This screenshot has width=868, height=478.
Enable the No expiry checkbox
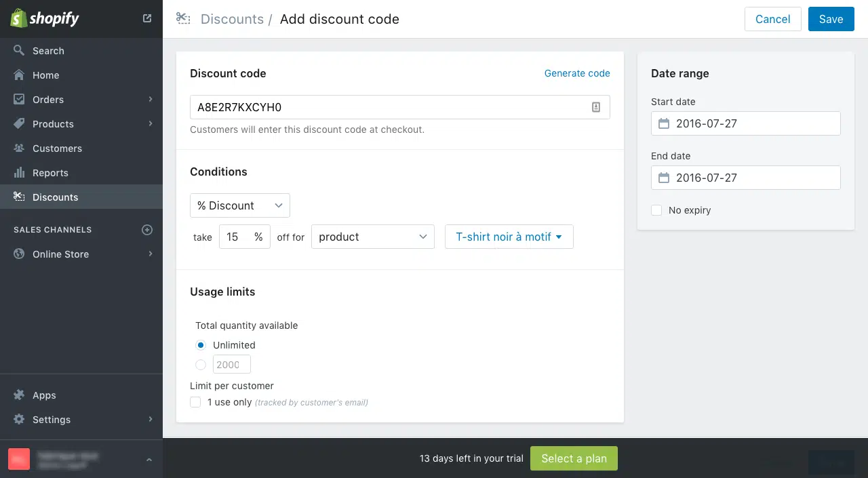[x=656, y=210]
